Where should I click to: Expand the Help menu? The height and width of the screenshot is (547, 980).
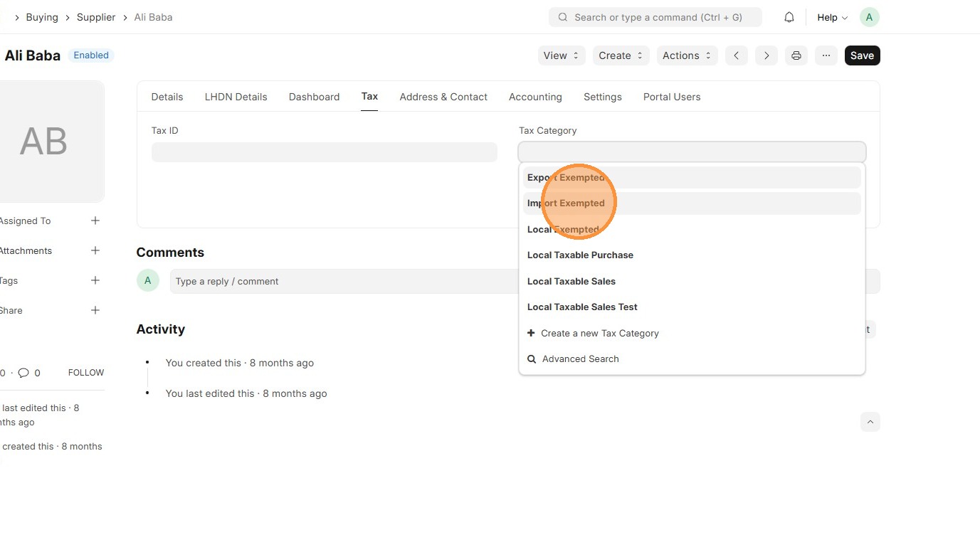point(832,17)
